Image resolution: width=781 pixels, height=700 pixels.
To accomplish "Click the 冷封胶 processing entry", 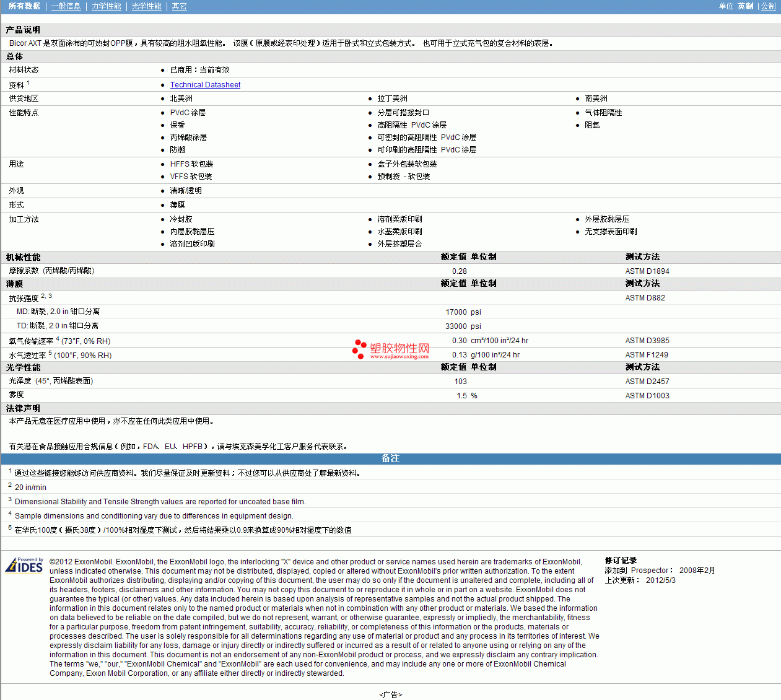I will [181, 219].
